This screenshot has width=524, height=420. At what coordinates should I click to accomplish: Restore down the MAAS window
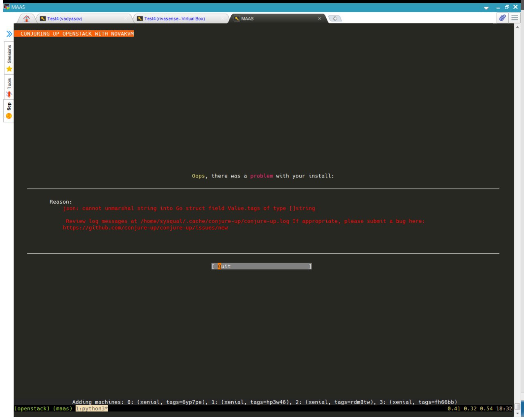point(507,7)
